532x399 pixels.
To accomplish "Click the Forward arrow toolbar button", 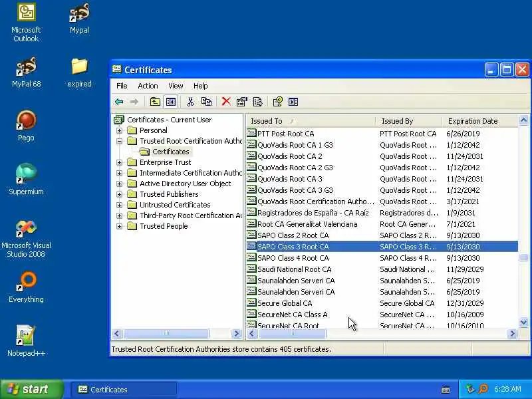I will [135, 102].
